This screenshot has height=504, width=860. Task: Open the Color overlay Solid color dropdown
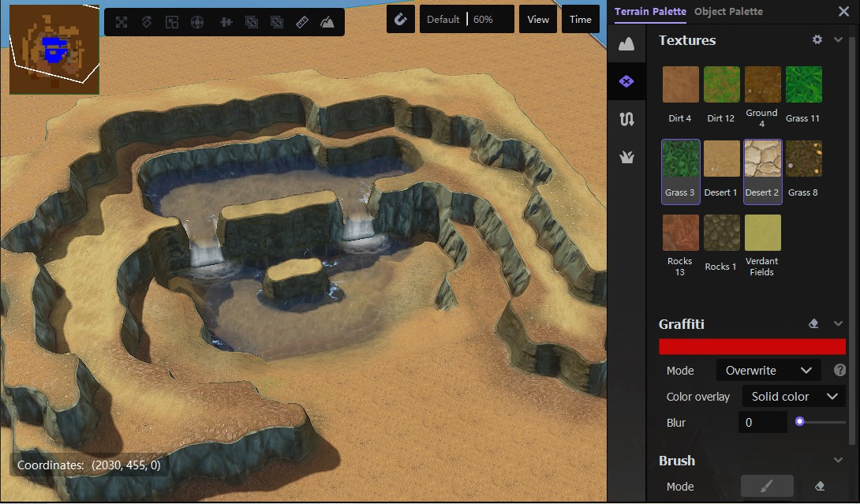[x=795, y=397]
